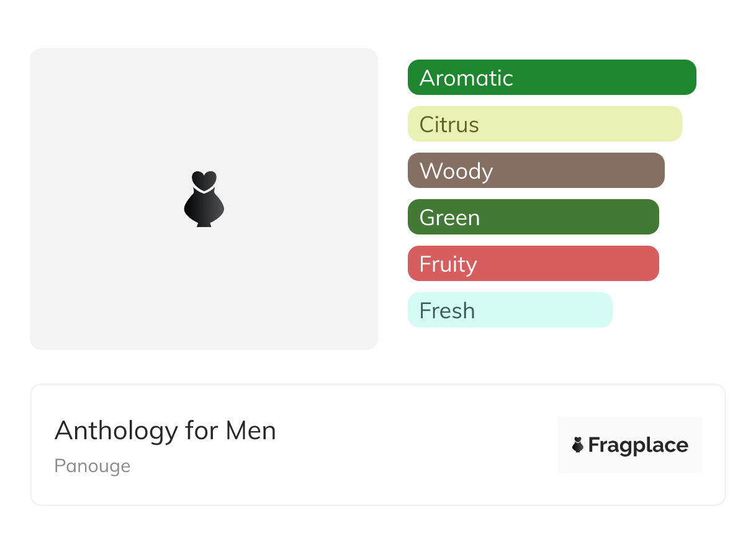Viewport: 756px width, 536px height.
Task: Click the Fragplace wordmark text
Action: (638, 445)
